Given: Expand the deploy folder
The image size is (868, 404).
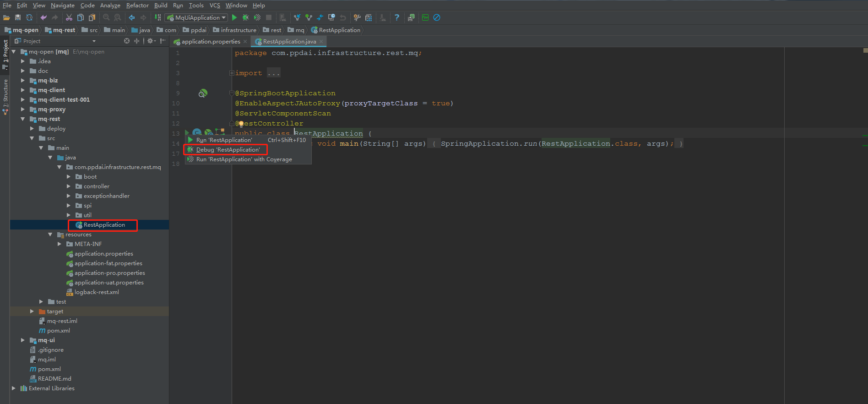Looking at the screenshot, I should 32,129.
